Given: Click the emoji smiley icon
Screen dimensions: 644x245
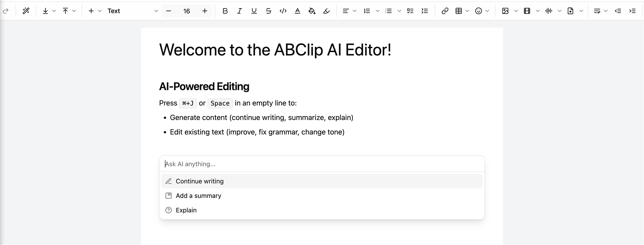Looking at the screenshot, I should point(478,11).
